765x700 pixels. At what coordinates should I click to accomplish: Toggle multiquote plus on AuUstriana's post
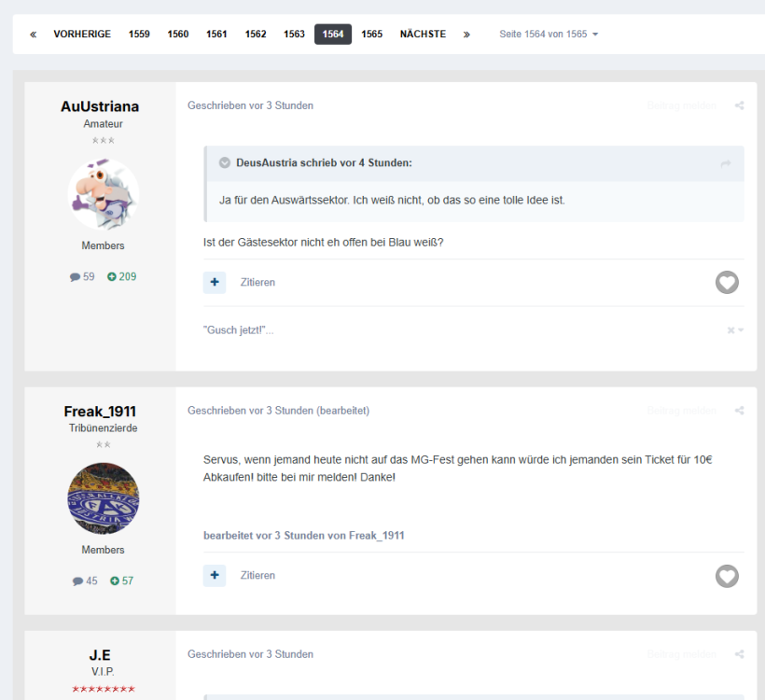[x=215, y=282]
